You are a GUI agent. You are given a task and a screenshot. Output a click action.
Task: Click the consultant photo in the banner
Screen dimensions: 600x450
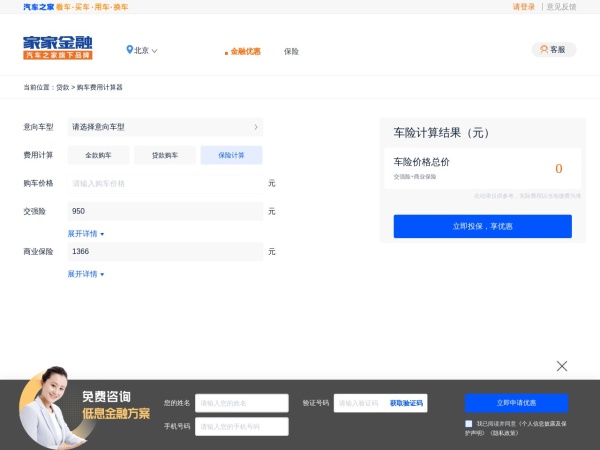coord(46,411)
